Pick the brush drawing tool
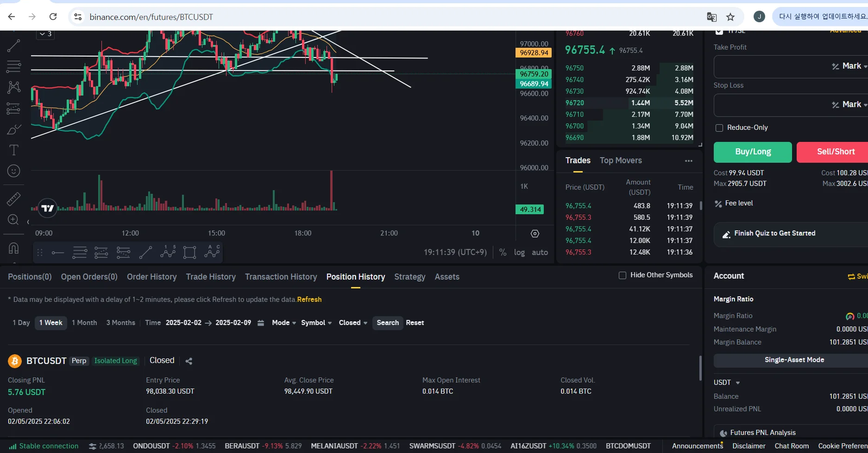 click(x=13, y=129)
